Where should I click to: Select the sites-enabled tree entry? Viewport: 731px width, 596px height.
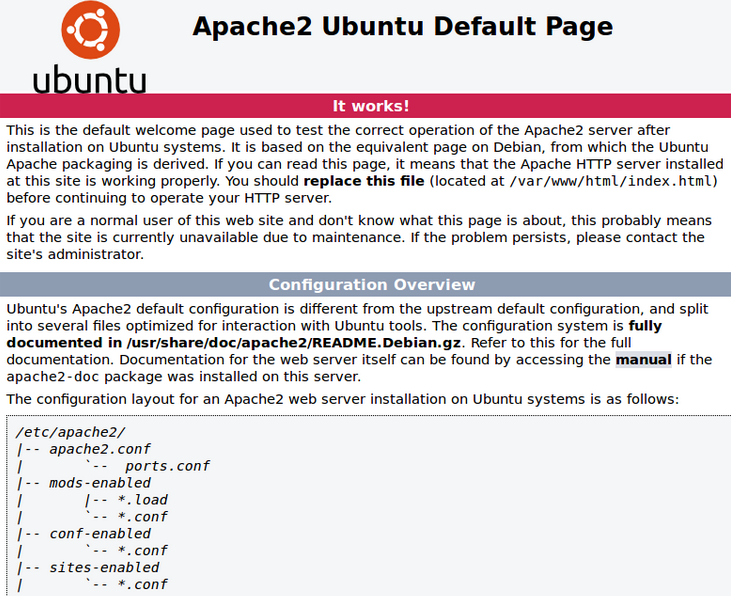pos(104,568)
